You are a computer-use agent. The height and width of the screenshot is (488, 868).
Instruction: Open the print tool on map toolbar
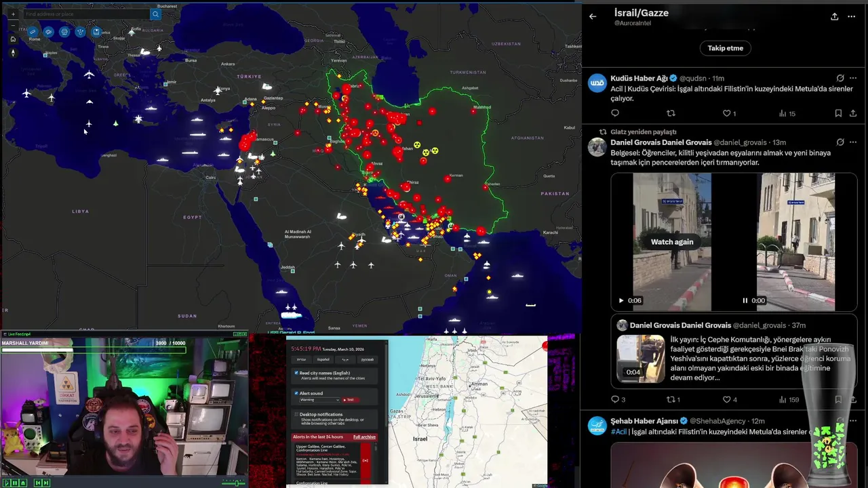tap(64, 32)
